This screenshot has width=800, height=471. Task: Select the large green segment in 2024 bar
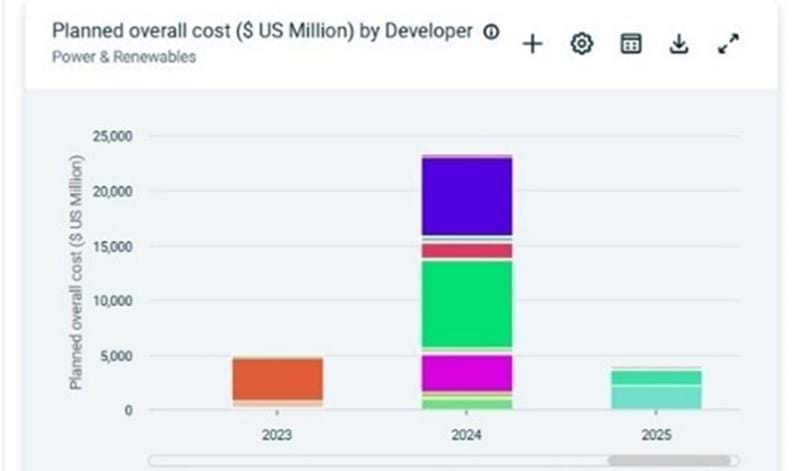[x=467, y=304]
